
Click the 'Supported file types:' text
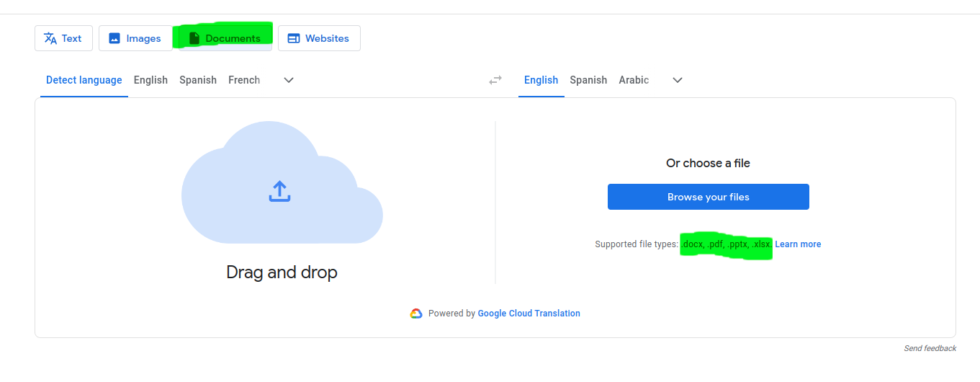[x=637, y=244]
